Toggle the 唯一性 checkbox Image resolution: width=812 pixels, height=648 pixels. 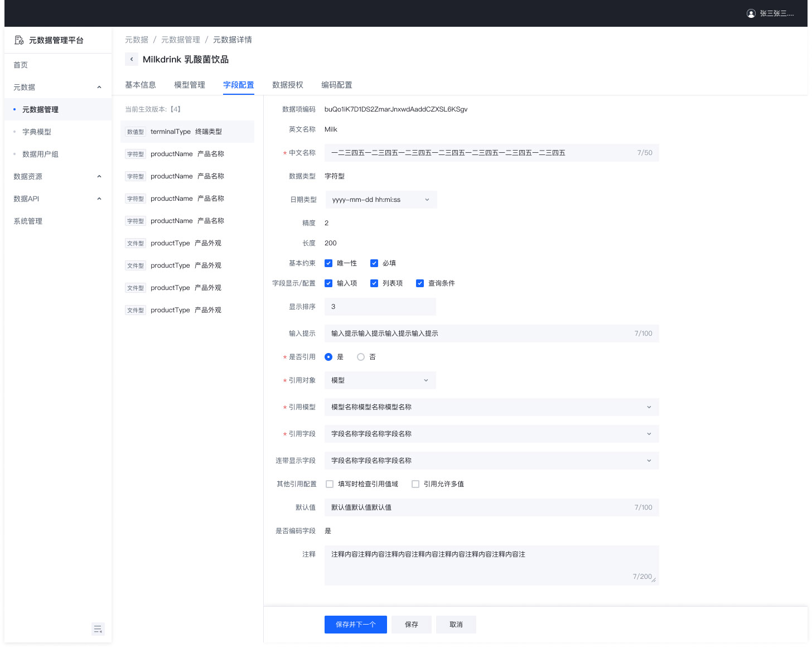point(328,263)
